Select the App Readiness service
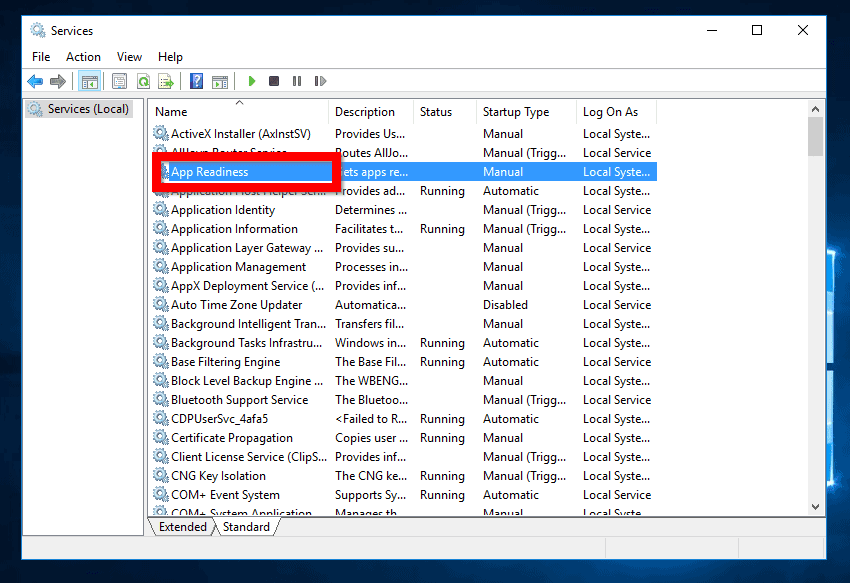 [x=404, y=172]
